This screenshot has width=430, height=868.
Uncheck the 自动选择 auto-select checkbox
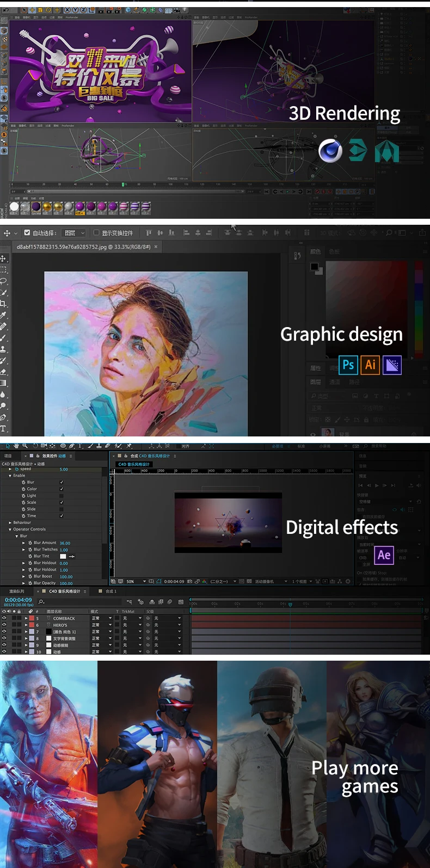click(27, 233)
